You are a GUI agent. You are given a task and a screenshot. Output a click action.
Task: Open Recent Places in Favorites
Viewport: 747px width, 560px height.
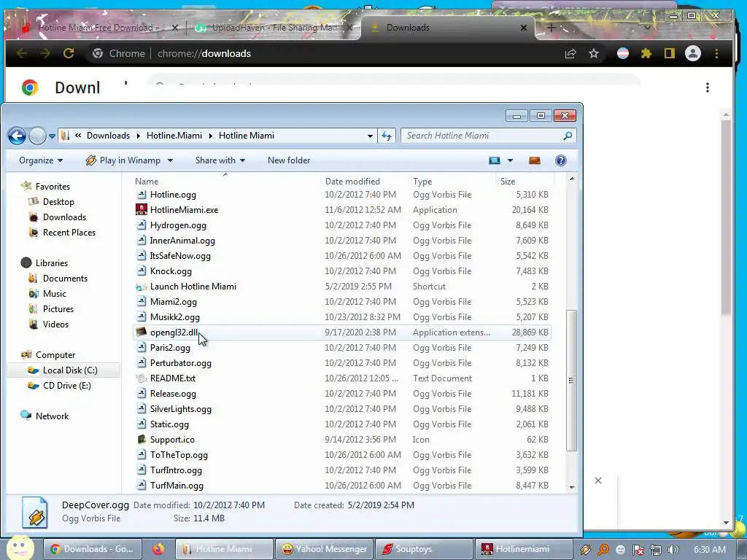(69, 233)
